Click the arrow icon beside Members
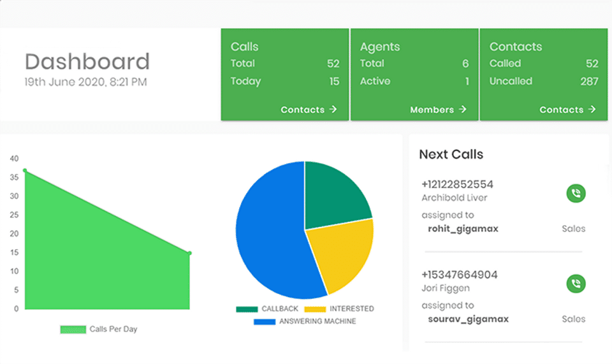The width and height of the screenshot is (612, 364). (x=463, y=109)
